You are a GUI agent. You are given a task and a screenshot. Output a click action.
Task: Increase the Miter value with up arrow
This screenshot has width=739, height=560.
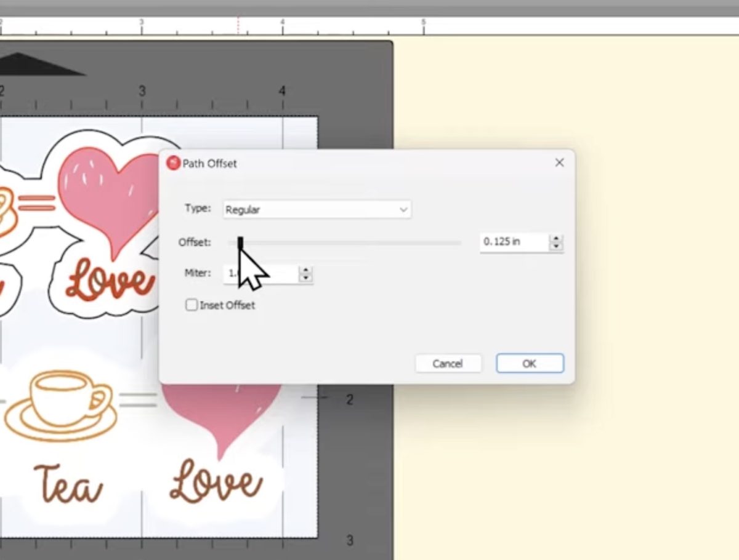pyautogui.click(x=305, y=270)
